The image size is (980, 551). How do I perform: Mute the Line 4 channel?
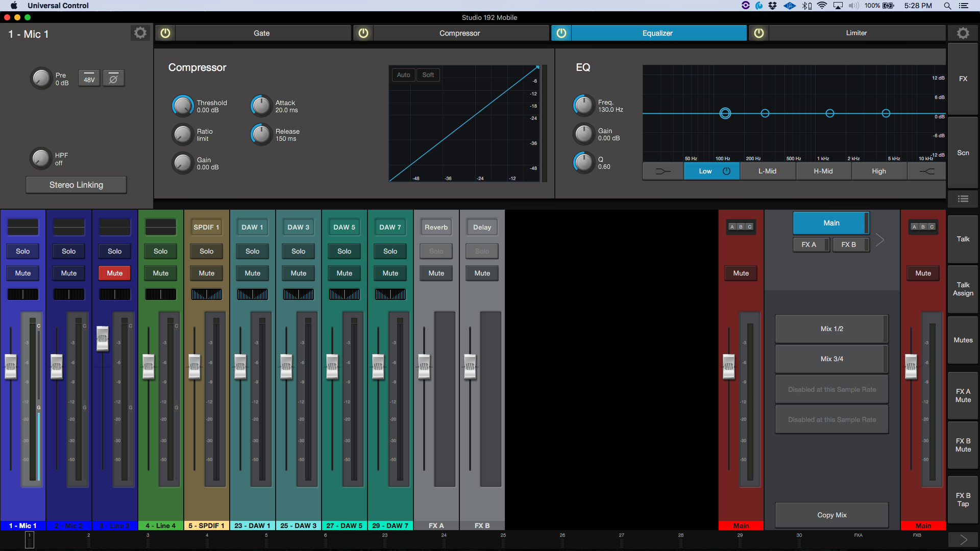(161, 273)
